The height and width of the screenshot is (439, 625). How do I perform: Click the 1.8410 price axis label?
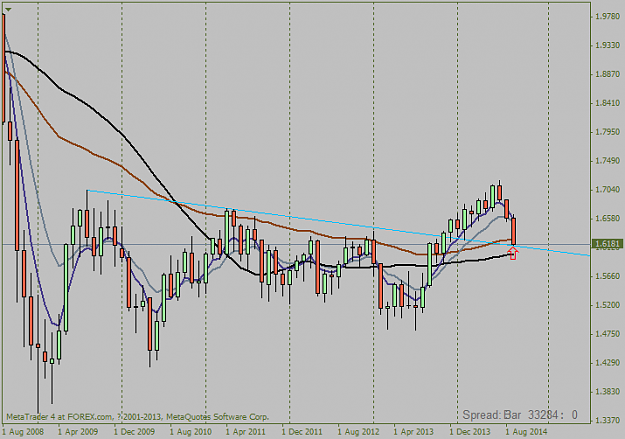click(608, 103)
